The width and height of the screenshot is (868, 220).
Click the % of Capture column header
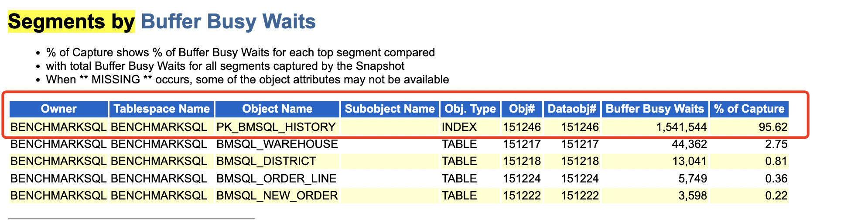749,109
